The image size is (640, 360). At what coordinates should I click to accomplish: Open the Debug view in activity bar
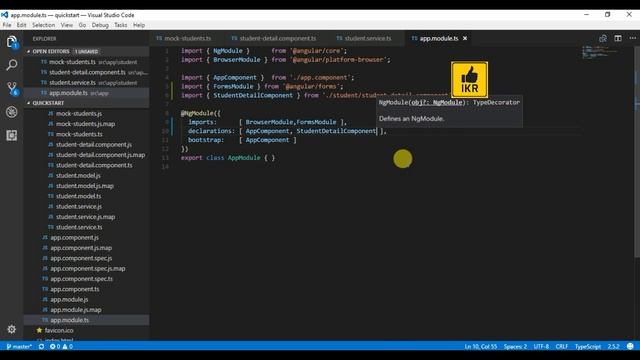(11, 112)
